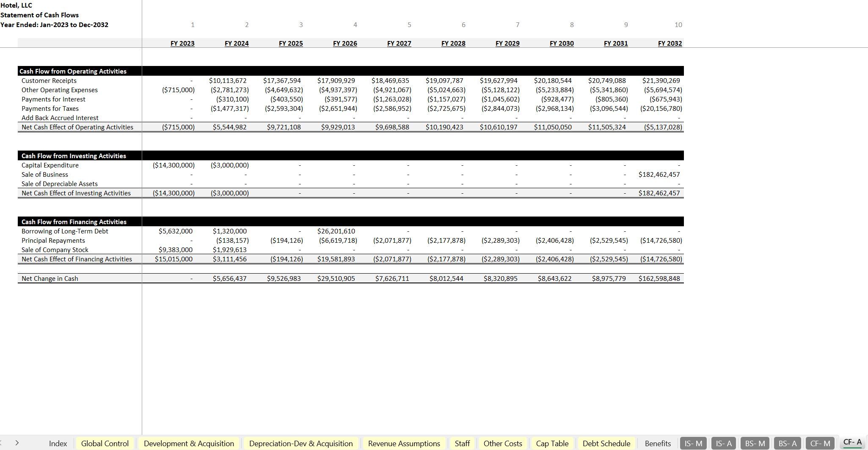Select Net Cash Effect of Financing Activities label
The image size is (868, 450).
click(x=77, y=259)
